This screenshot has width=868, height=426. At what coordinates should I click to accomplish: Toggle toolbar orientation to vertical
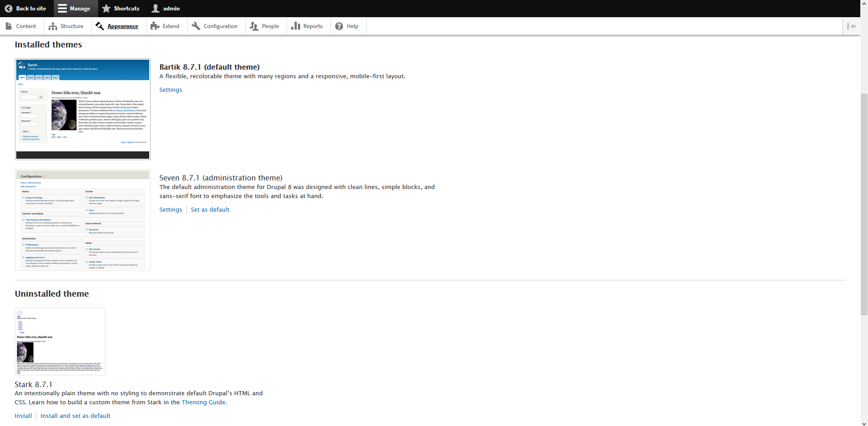click(851, 26)
